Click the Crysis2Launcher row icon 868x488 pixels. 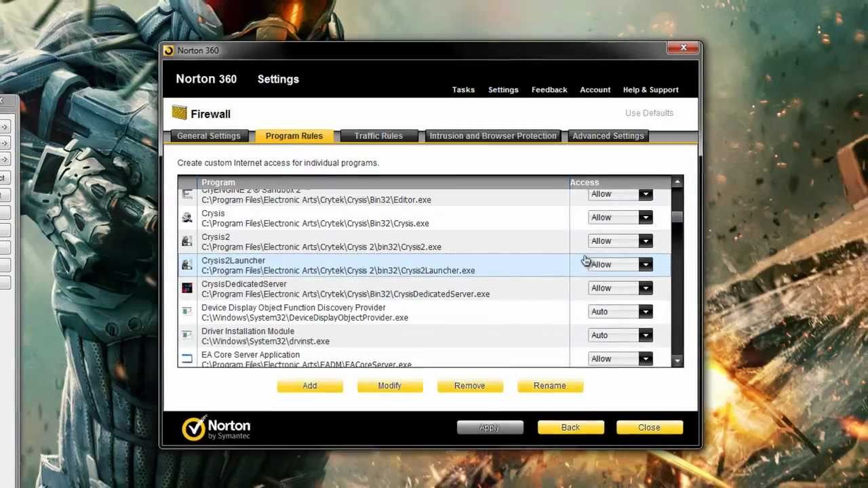click(x=187, y=265)
